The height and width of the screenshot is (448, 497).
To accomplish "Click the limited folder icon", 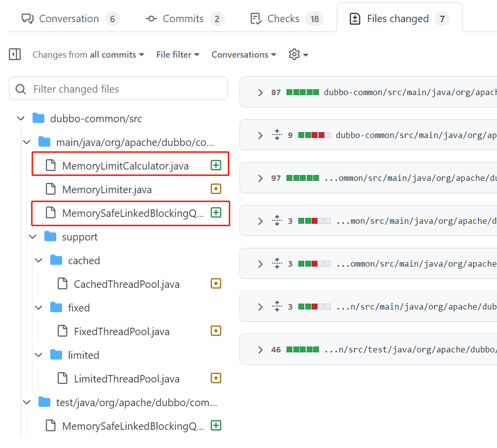I will click(56, 354).
